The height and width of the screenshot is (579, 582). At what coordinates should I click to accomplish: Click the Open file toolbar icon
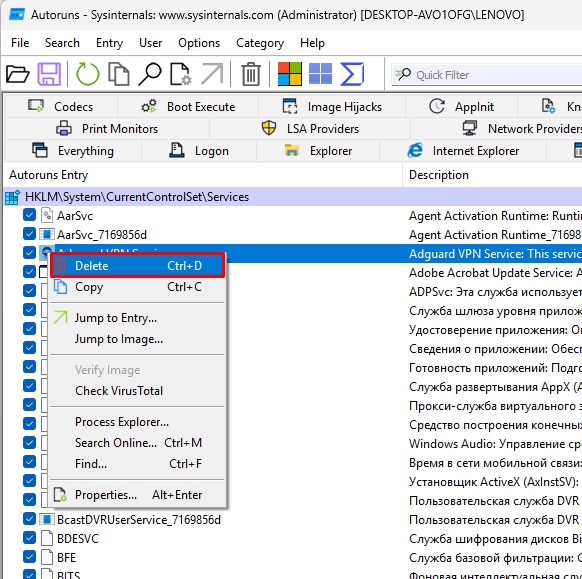(x=17, y=74)
